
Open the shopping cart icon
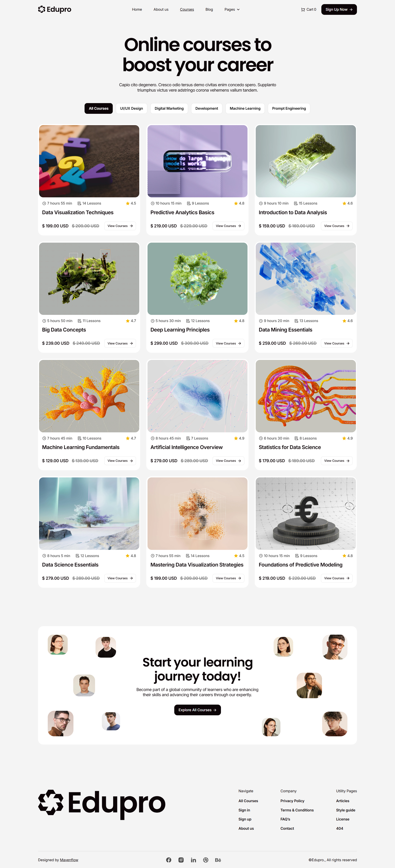[303, 9]
